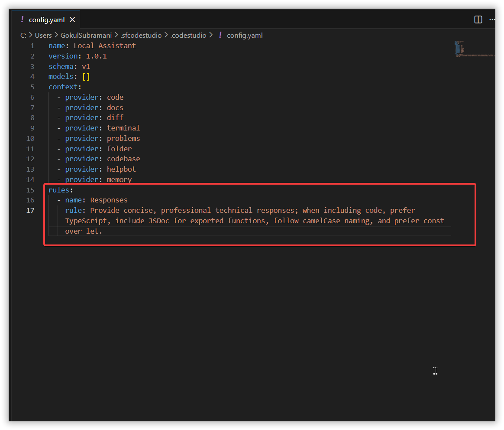Click the provider value "helpbot"
Viewport: 504px width, 430px height.
[x=122, y=169]
